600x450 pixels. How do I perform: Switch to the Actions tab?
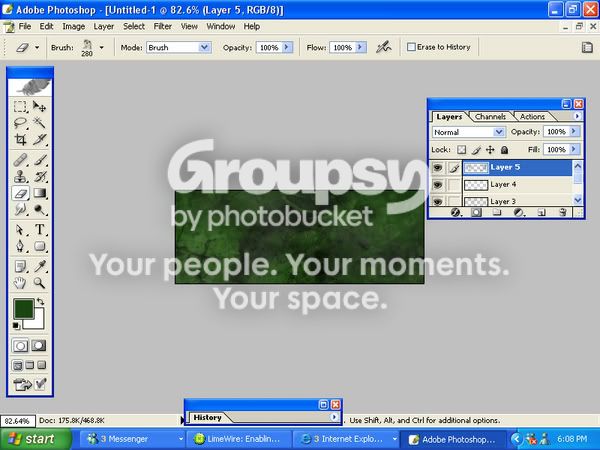click(532, 117)
